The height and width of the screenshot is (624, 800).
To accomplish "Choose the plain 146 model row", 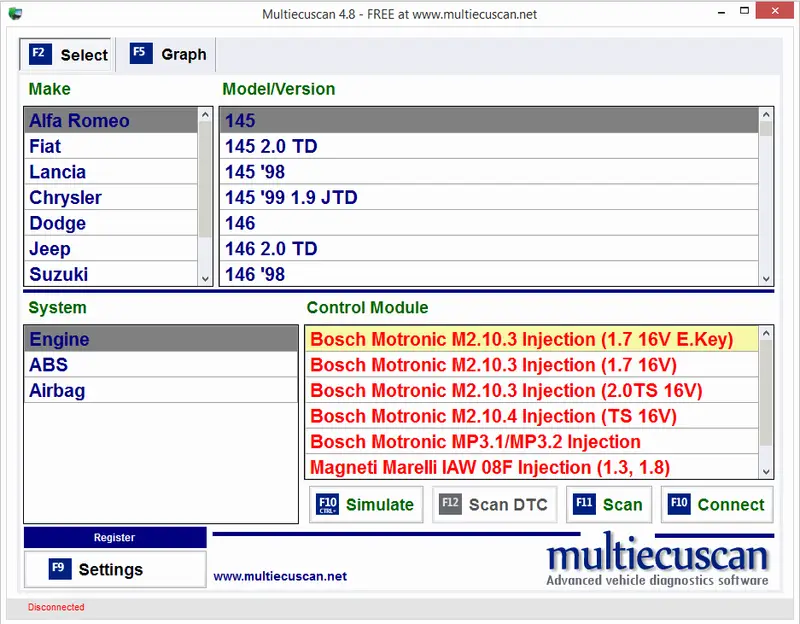I will pyautogui.click(x=489, y=223).
